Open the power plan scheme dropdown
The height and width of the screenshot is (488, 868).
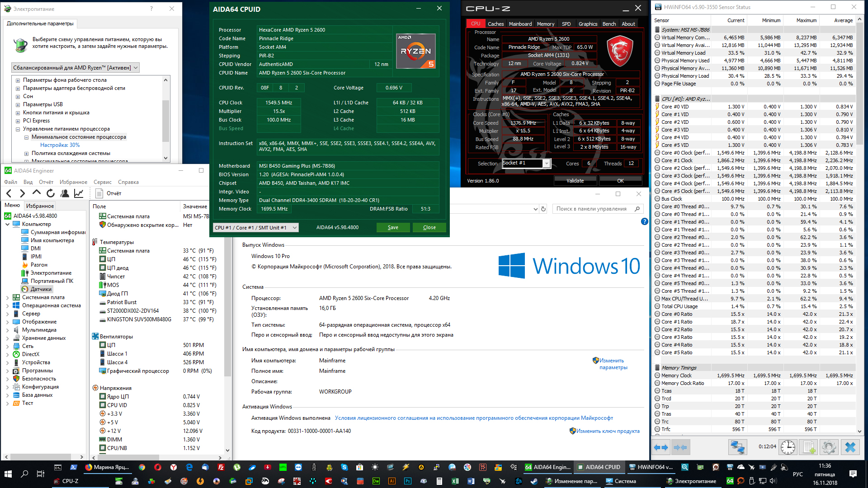tap(75, 68)
